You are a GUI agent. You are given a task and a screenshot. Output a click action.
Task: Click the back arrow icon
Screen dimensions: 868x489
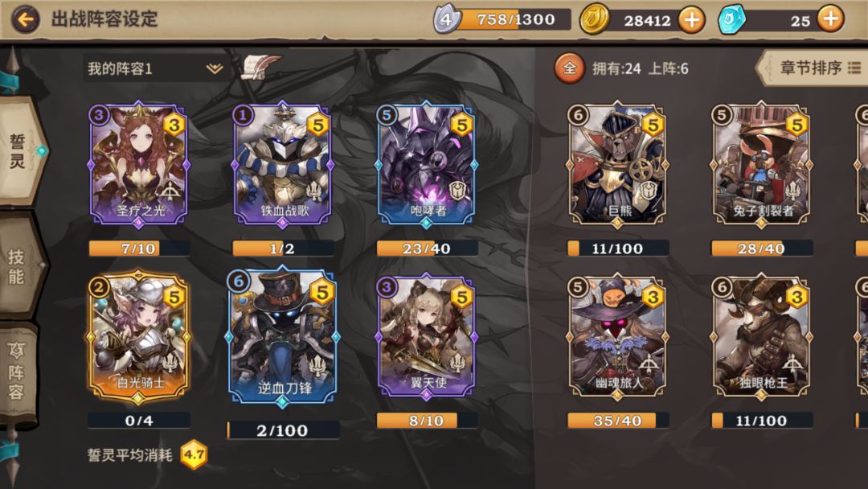pyautogui.click(x=26, y=20)
